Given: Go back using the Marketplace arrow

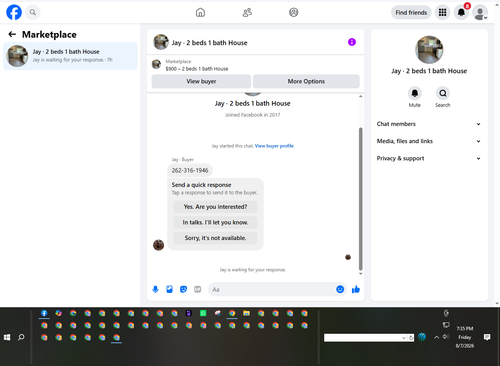Looking at the screenshot, I should (x=12, y=34).
